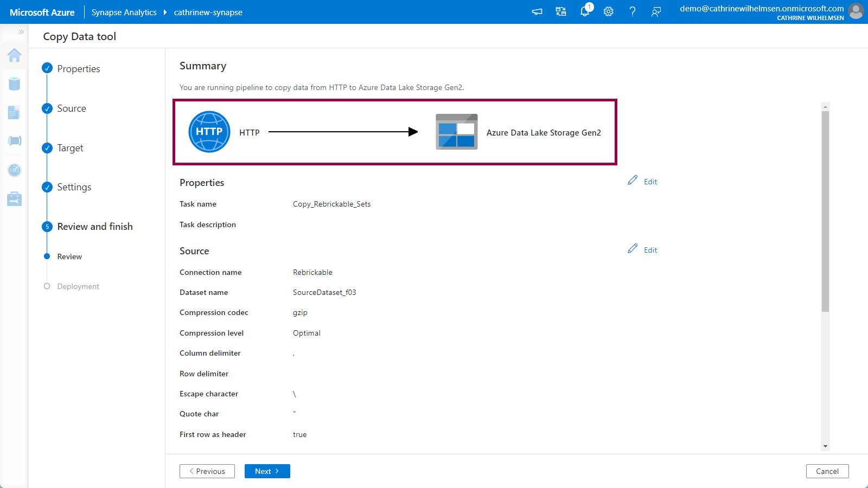Edit the Source section settings
Image resolution: width=868 pixels, height=488 pixels.
point(643,250)
